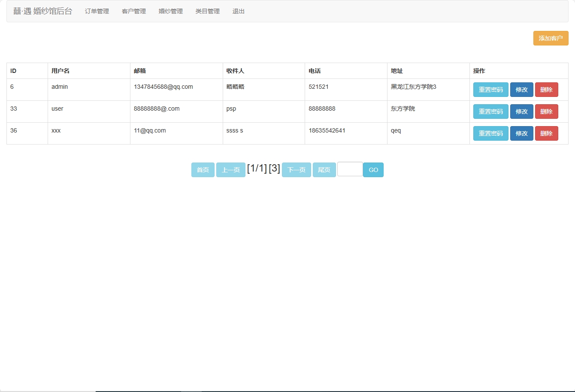575x392 pixels.
Task: Delete the admin customer row
Action: pyautogui.click(x=546, y=90)
